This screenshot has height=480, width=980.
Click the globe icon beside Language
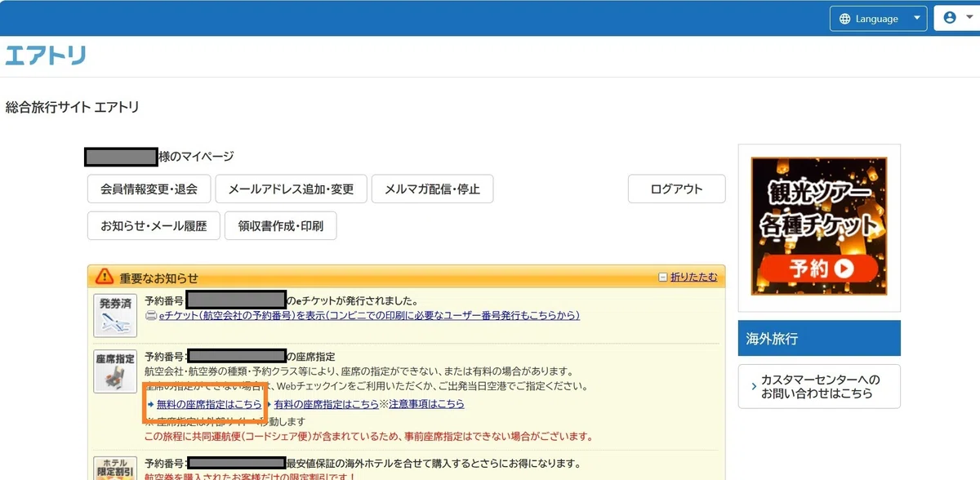(845, 19)
